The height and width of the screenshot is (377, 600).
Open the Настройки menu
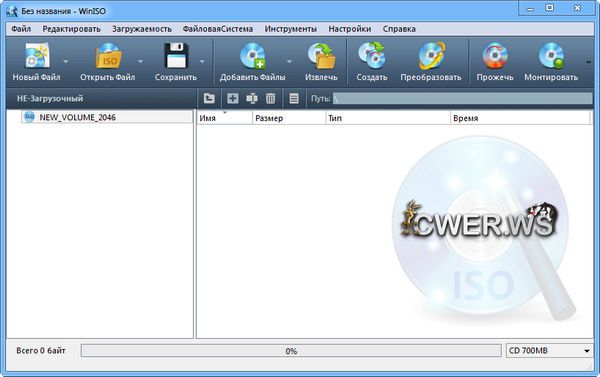pyautogui.click(x=349, y=29)
